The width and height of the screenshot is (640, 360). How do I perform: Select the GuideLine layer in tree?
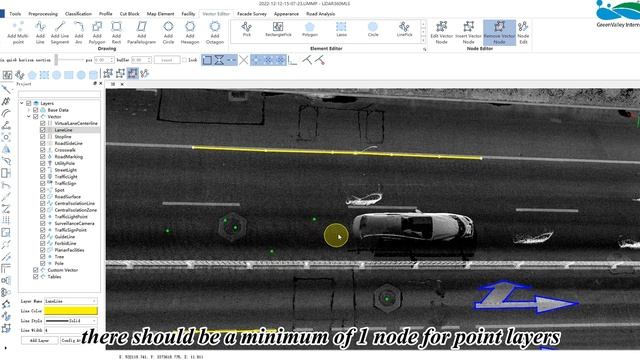click(x=65, y=237)
